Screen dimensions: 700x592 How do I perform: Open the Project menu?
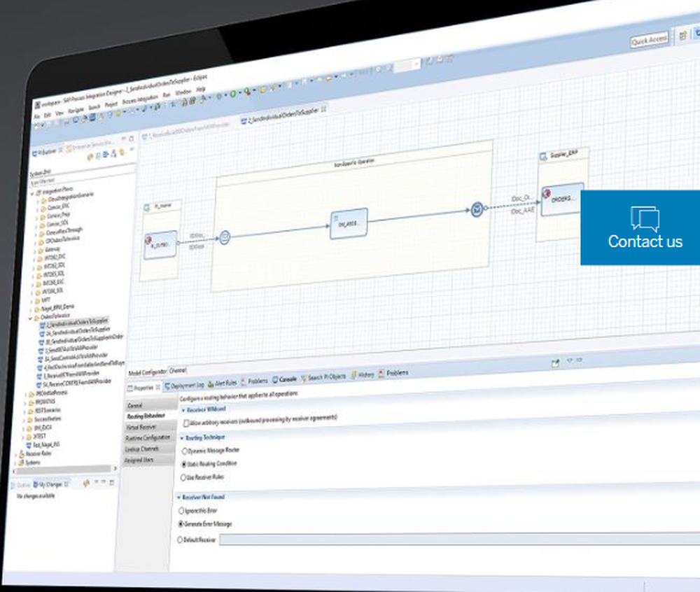[x=111, y=104]
